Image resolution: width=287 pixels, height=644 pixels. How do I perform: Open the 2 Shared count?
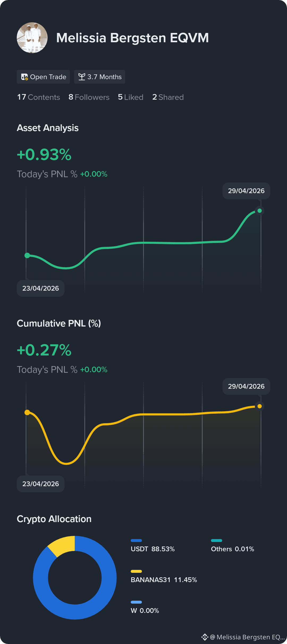tap(168, 97)
